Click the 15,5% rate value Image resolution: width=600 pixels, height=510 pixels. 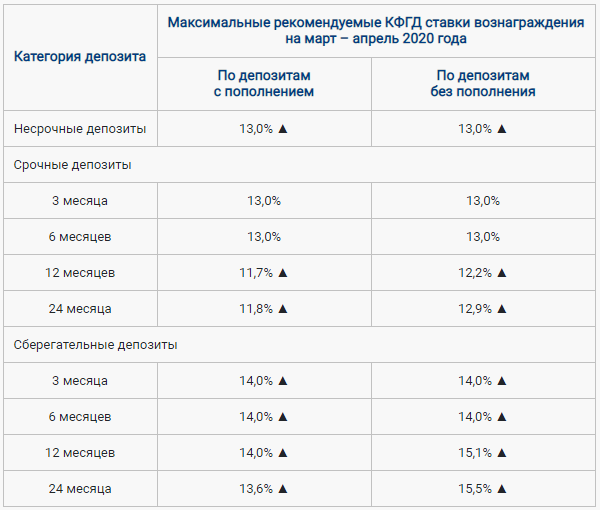(475, 488)
